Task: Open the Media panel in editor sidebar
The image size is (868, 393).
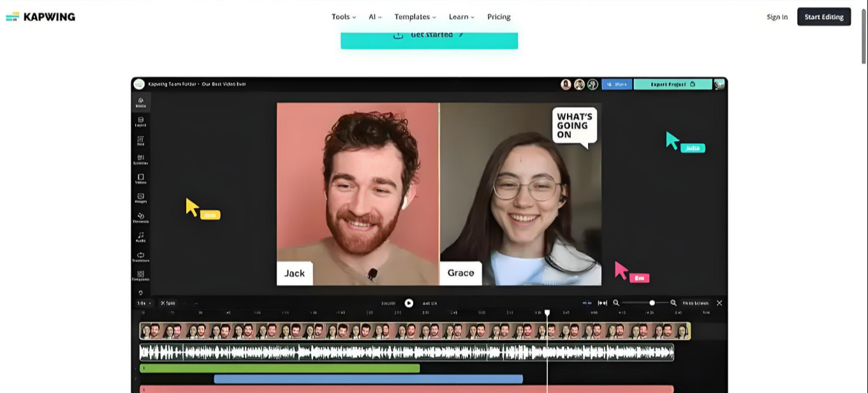Action: (140, 102)
